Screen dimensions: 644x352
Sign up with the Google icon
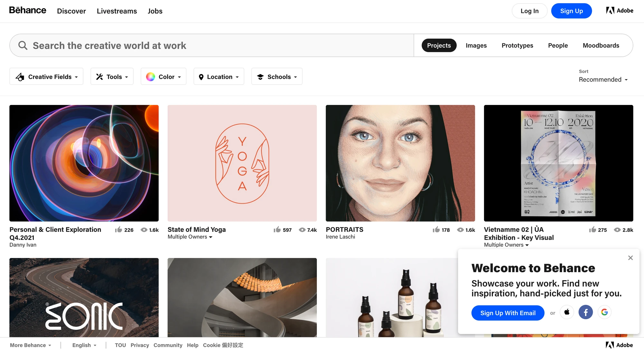pyautogui.click(x=605, y=312)
